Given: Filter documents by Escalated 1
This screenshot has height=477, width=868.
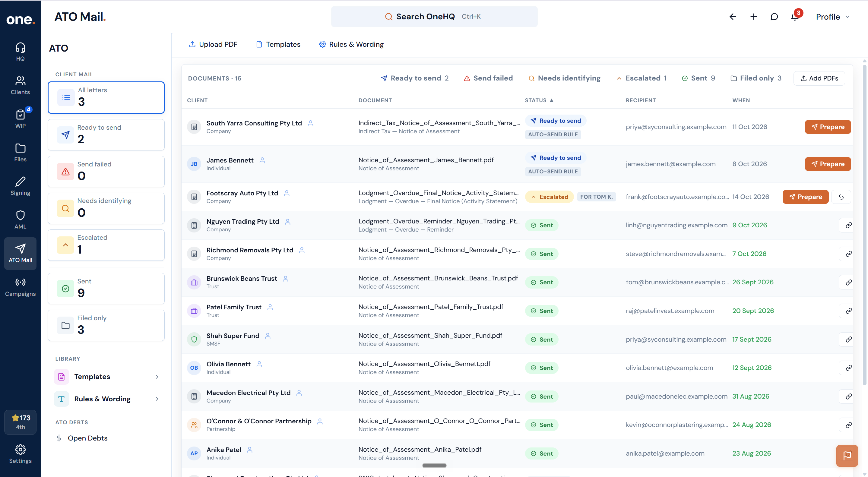Looking at the screenshot, I should 641,78.
